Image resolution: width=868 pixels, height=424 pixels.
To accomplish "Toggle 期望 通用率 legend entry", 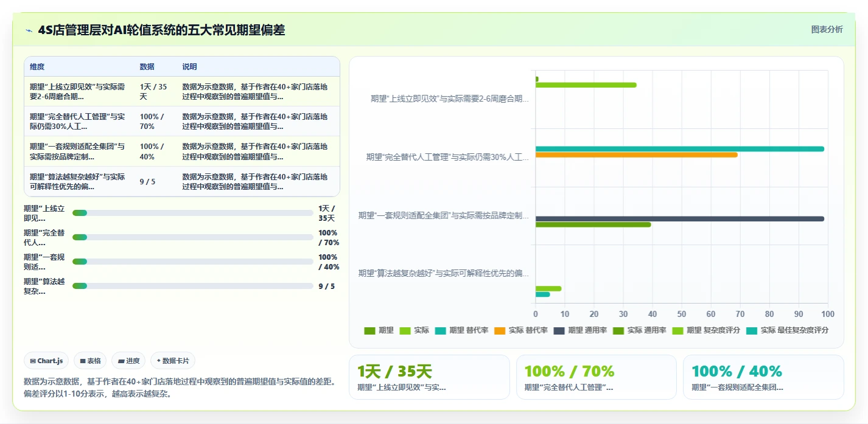I will coord(580,330).
